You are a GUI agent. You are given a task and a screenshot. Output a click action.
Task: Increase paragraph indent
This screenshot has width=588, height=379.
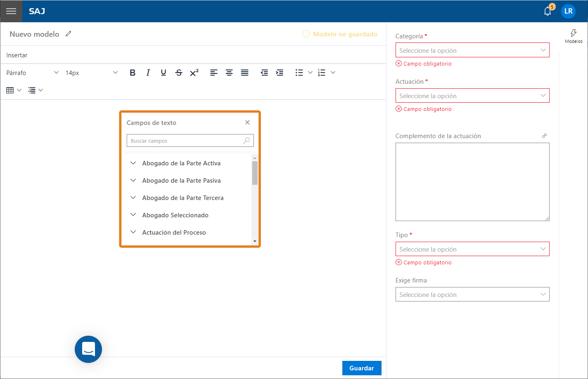pyautogui.click(x=280, y=73)
